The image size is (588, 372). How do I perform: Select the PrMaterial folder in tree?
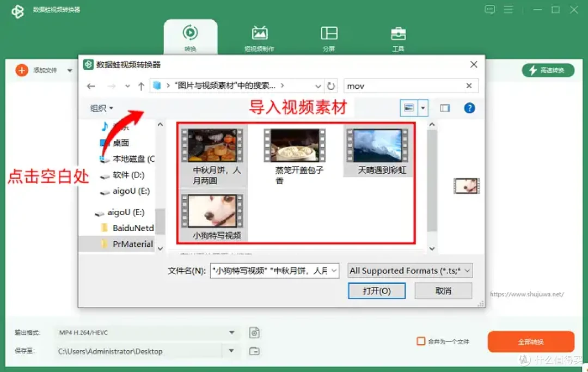click(x=127, y=244)
